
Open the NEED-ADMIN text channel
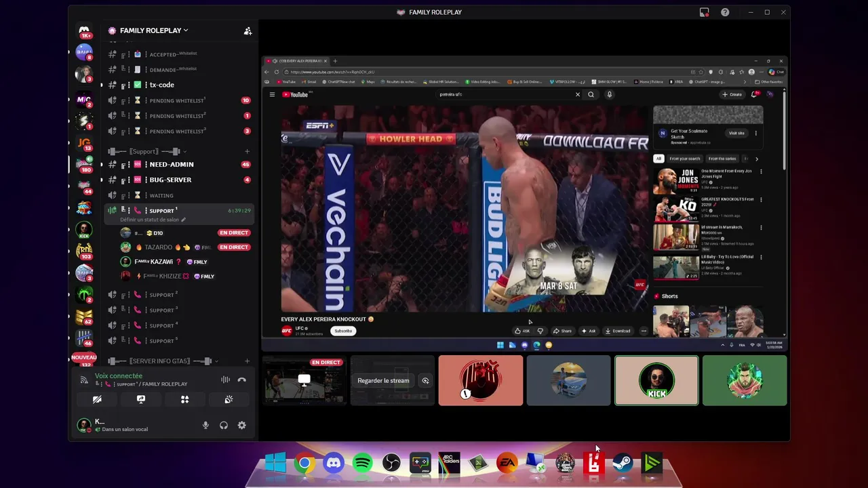pyautogui.click(x=180, y=164)
